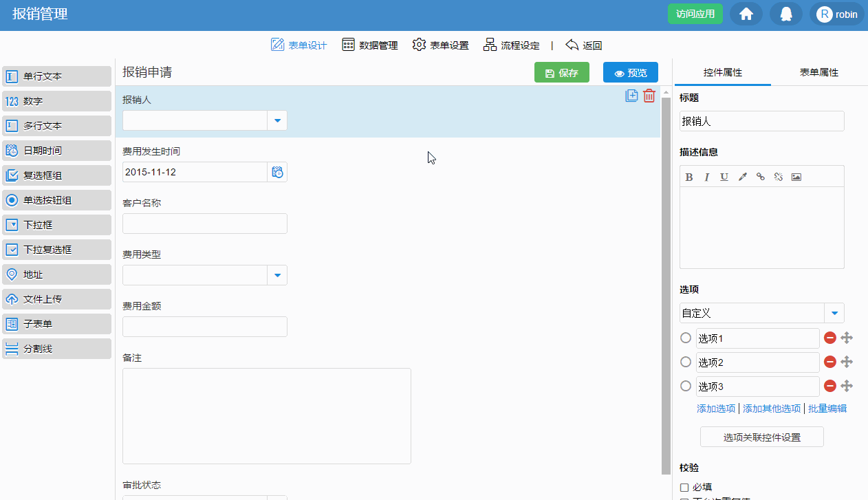Expand the 费用类型 dropdown
Viewport: 868px width, 500px height.
pyautogui.click(x=277, y=275)
